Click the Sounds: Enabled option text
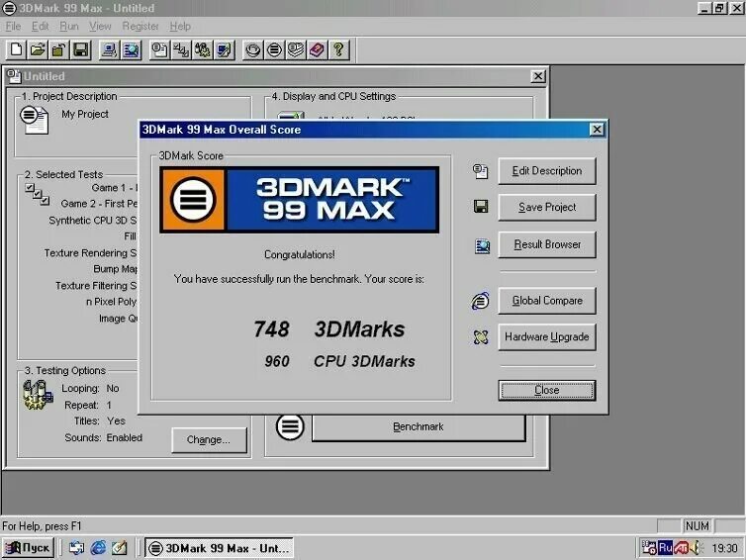The height and width of the screenshot is (560, 746). click(103, 437)
